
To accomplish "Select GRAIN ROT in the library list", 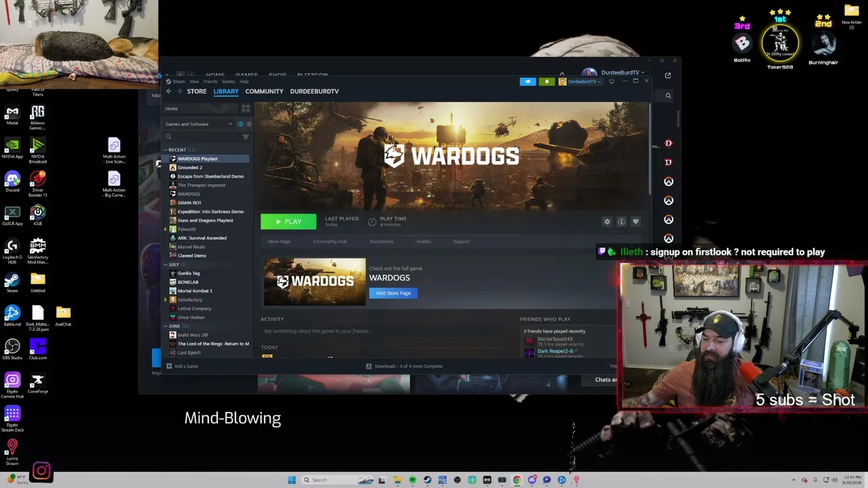I will pyautogui.click(x=207, y=203).
